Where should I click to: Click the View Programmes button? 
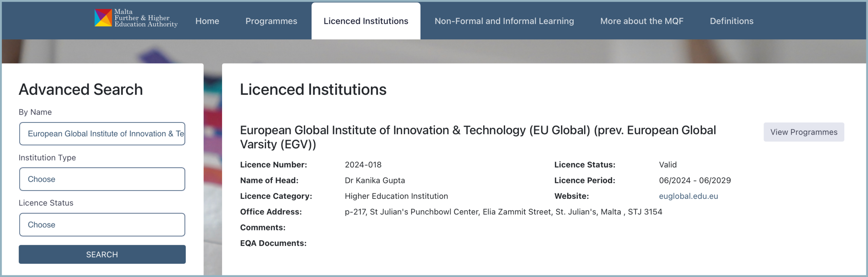coord(804,132)
